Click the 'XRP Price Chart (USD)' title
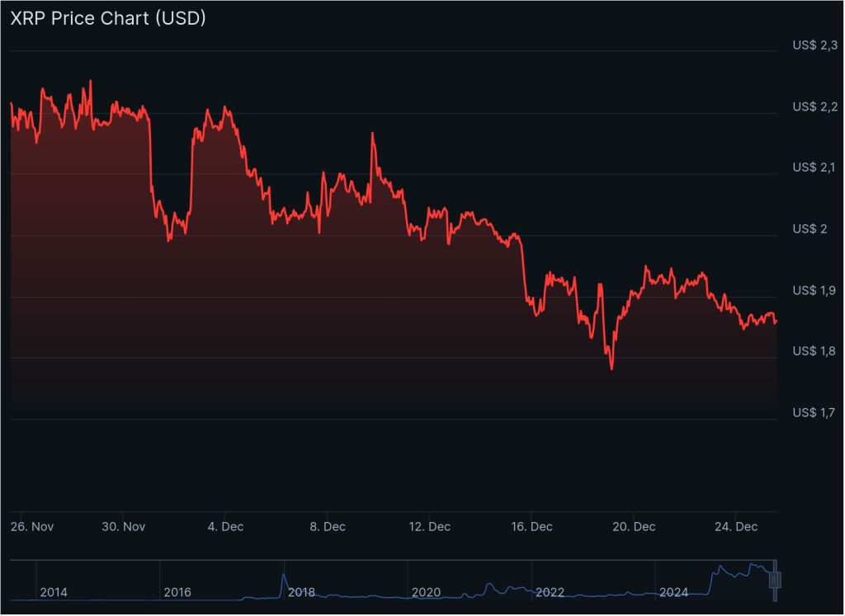845x616 pixels. tap(108, 18)
